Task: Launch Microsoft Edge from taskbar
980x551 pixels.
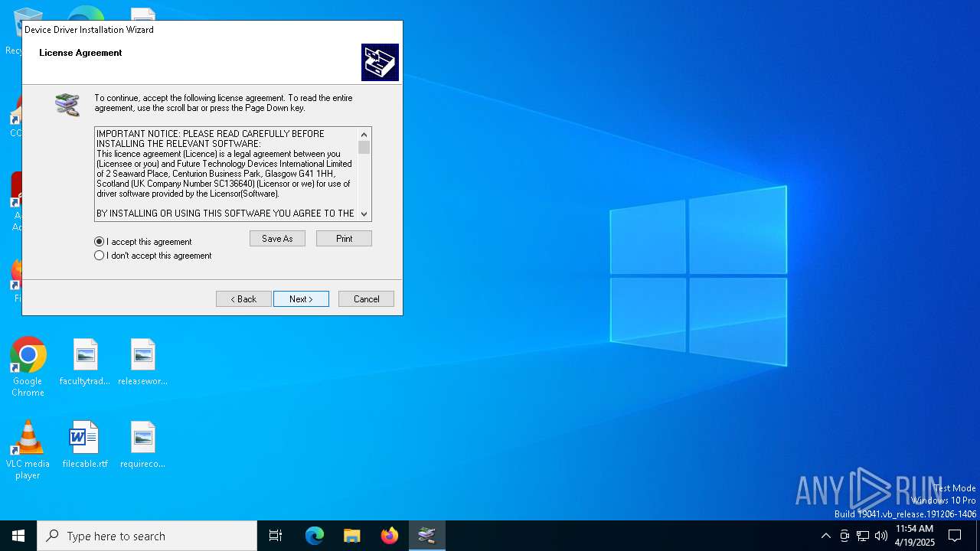Action: 315,536
